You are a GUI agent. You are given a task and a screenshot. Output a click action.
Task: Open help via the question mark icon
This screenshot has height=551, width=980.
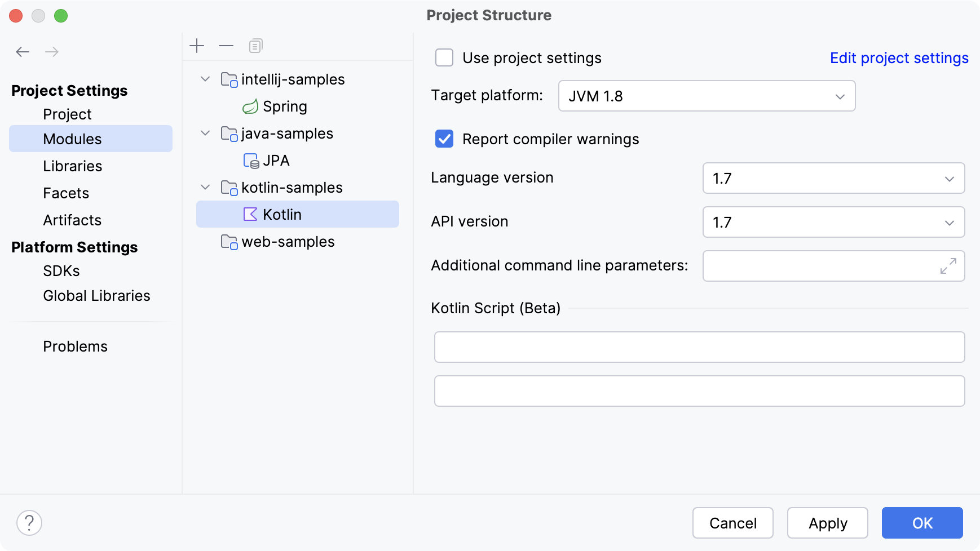(29, 522)
